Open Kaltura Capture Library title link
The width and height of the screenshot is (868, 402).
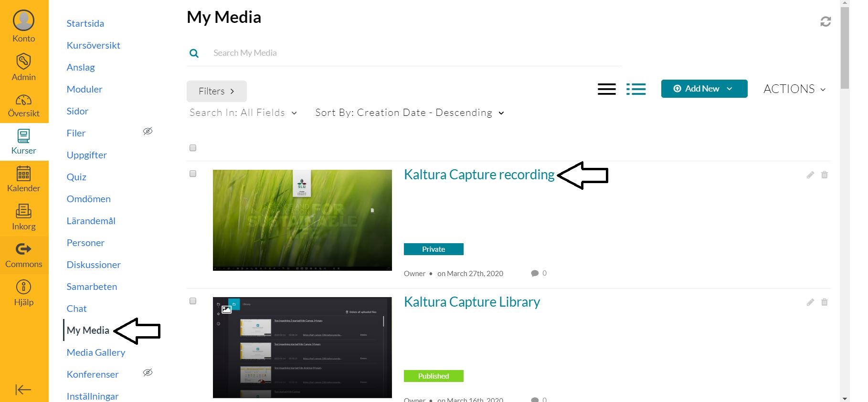pos(472,302)
